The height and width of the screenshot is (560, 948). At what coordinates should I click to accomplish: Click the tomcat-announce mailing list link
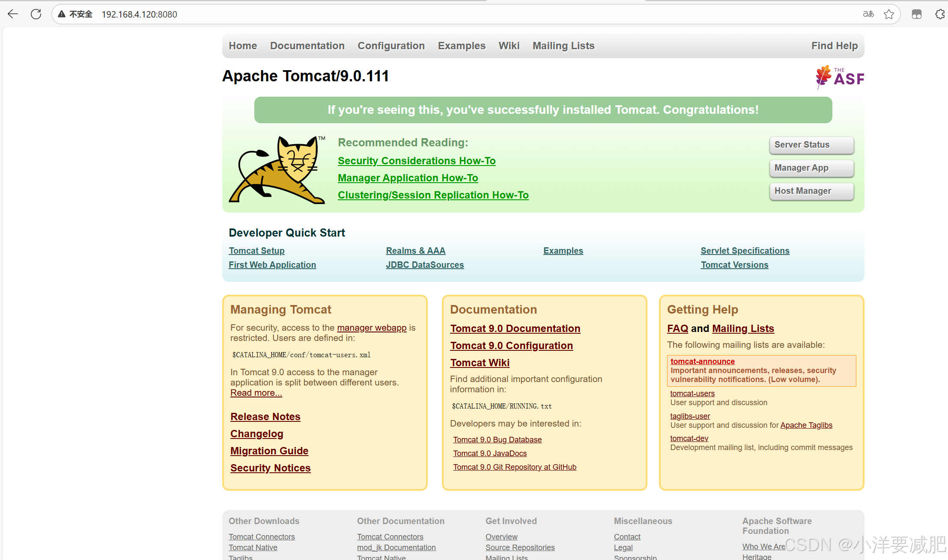point(702,361)
